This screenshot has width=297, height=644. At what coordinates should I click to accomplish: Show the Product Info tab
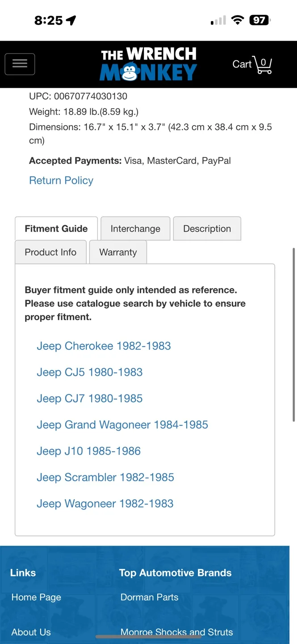(x=50, y=252)
